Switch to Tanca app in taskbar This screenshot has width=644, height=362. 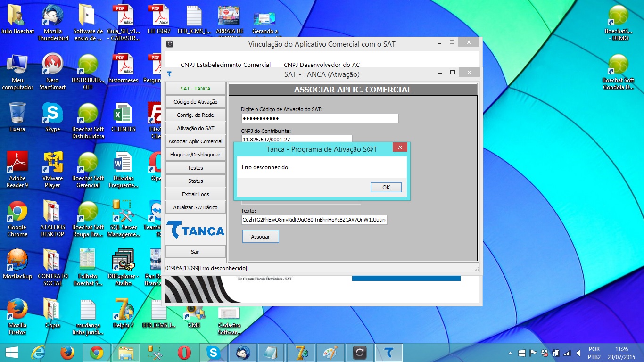coord(389,352)
